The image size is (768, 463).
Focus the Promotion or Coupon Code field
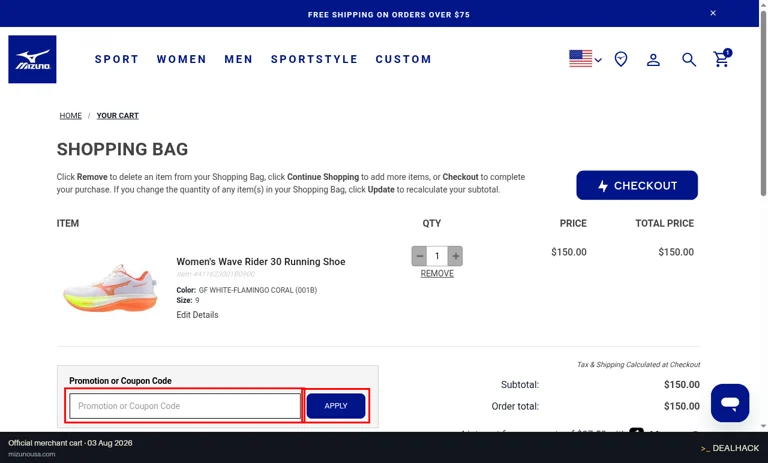point(185,406)
